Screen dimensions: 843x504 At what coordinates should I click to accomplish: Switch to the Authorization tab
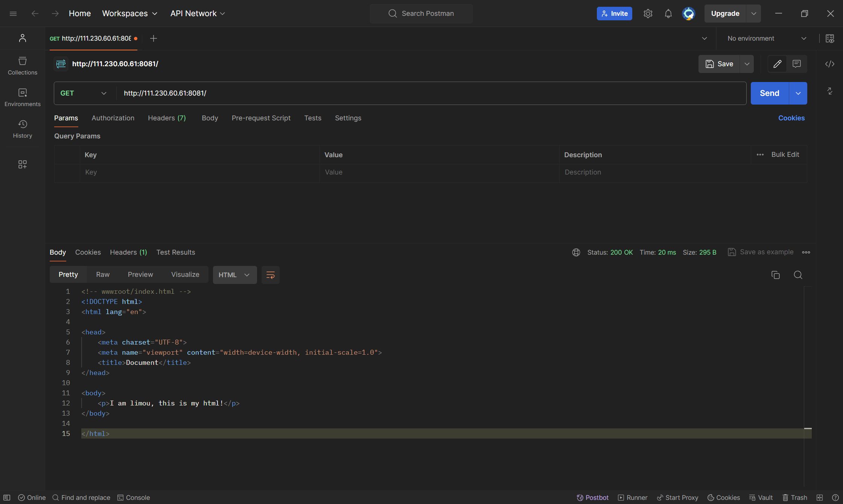point(113,118)
